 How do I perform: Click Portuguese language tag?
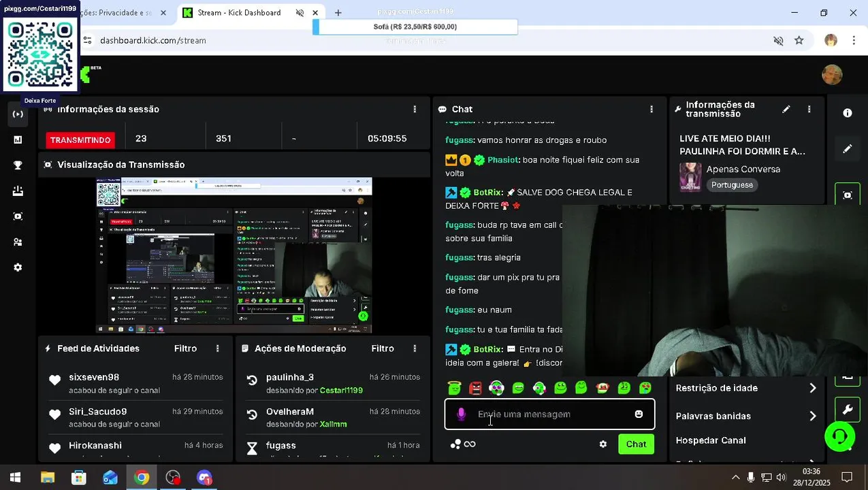(x=732, y=185)
